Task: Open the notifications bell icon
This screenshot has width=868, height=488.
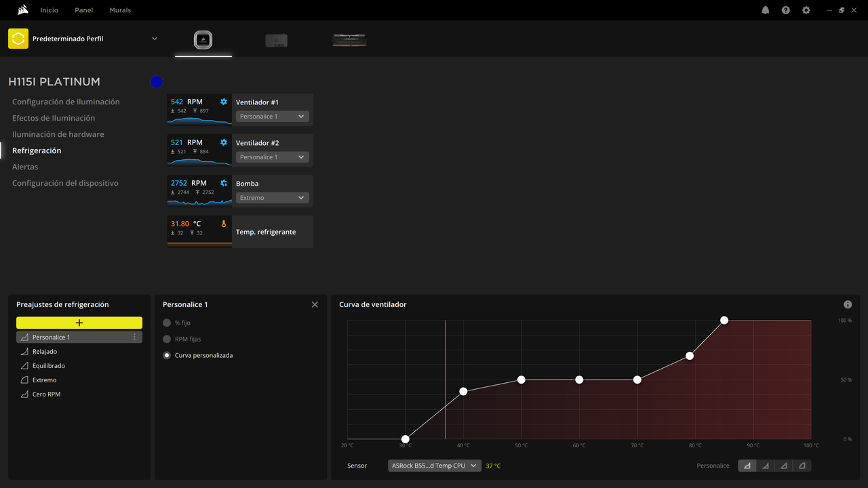Action: click(766, 10)
